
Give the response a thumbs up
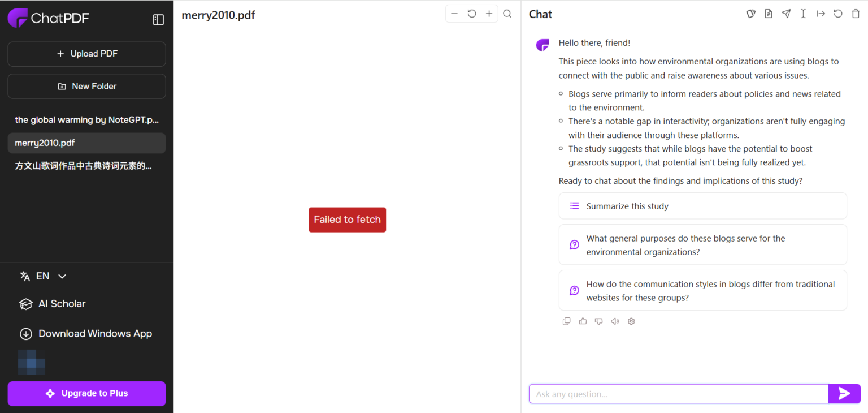[583, 321]
